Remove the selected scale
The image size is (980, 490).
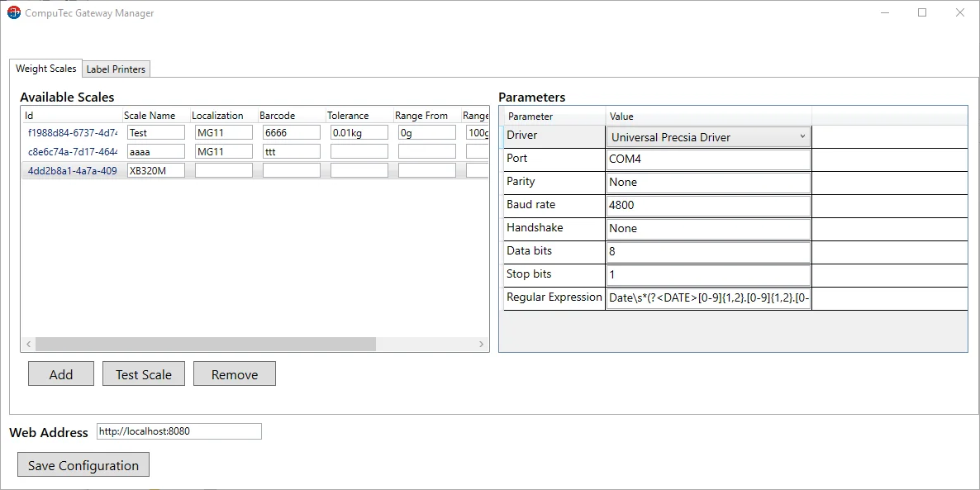pos(235,374)
